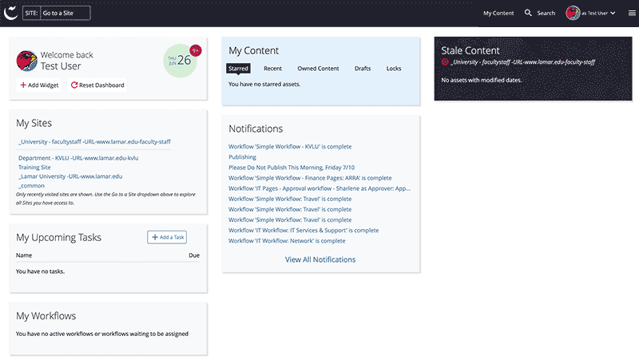The height and width of the screenshot is (364, 639).
Task: Open the hamburger menu icon
Action: tap(632, 13)
